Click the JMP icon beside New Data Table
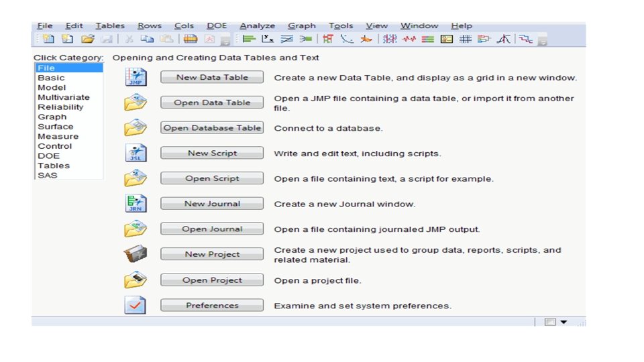Screen dimensions: 644x362 (x=136, y=77)
